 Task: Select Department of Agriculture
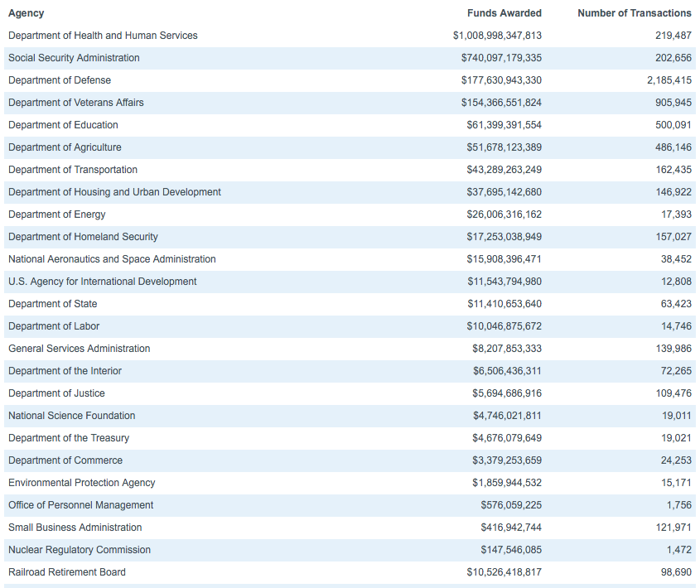tap(65, 147)
